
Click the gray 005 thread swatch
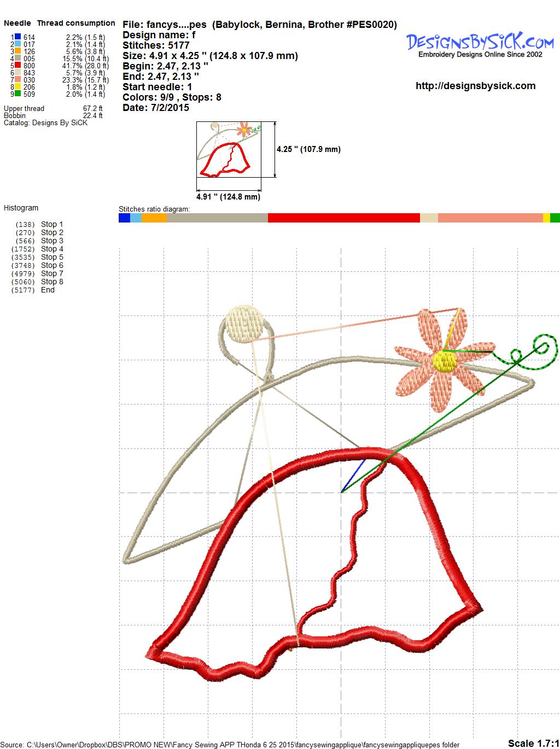click(18, 58)
